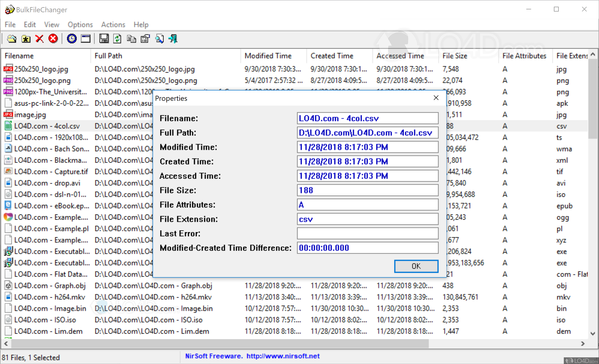
Task: Remove selected files with the red X icon
Action: click(39, 39)
